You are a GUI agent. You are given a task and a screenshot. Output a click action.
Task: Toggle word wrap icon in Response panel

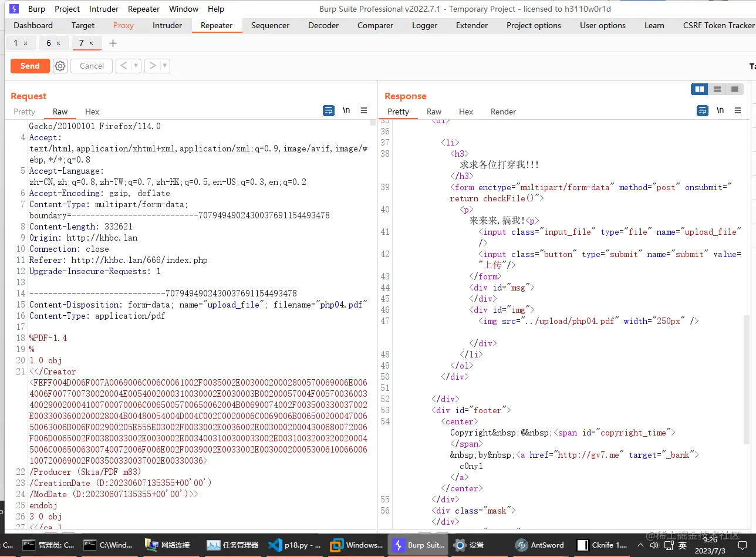(703, 110)
